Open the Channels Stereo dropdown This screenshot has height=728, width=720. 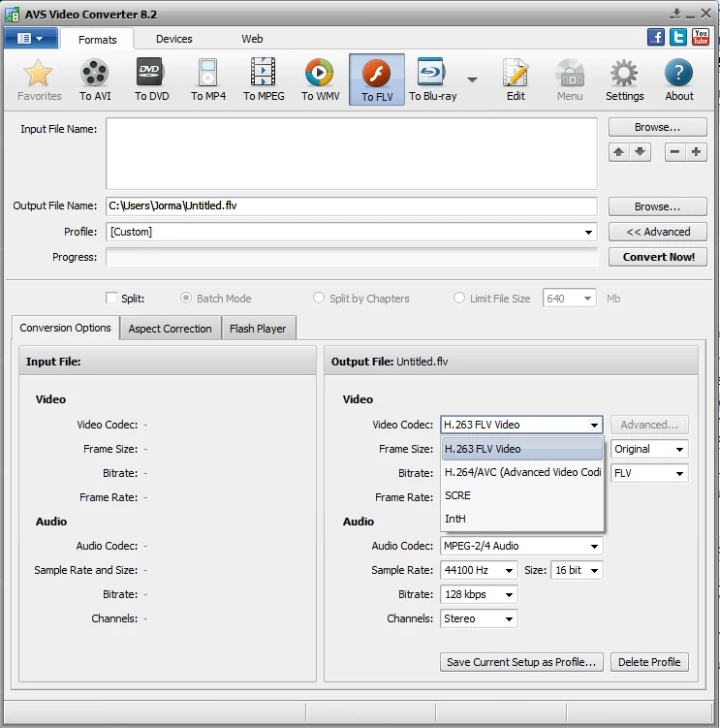(x=479, y=618)
